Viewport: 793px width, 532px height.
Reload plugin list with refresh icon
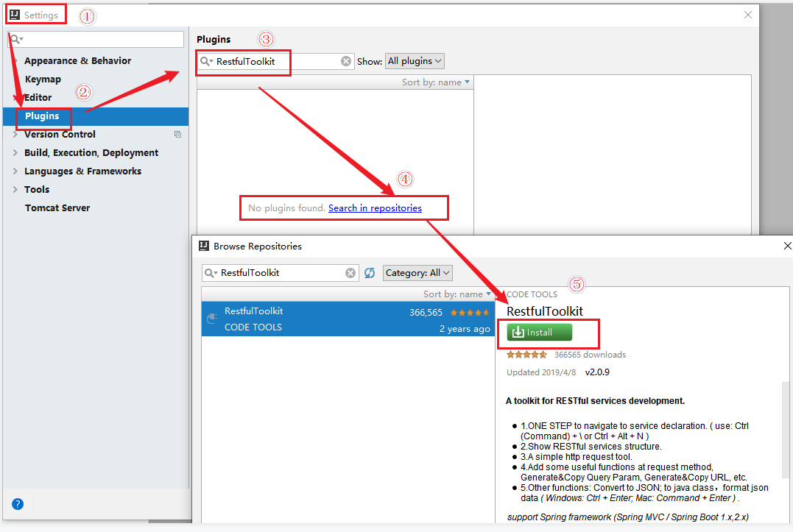370,273
